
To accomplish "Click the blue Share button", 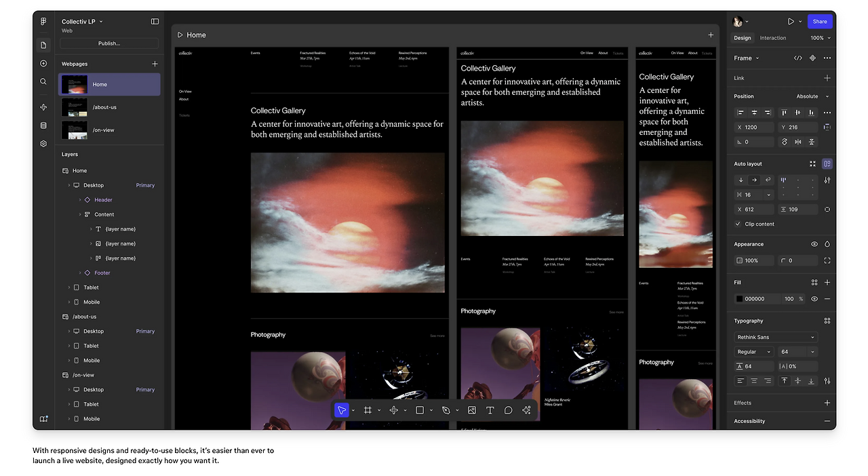I will (x=820, y=22).
